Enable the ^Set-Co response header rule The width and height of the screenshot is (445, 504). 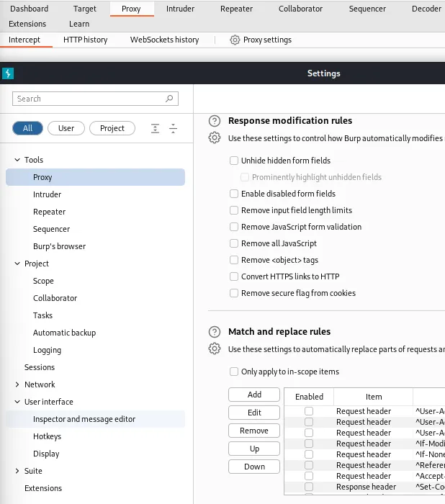tap(309, 487)
